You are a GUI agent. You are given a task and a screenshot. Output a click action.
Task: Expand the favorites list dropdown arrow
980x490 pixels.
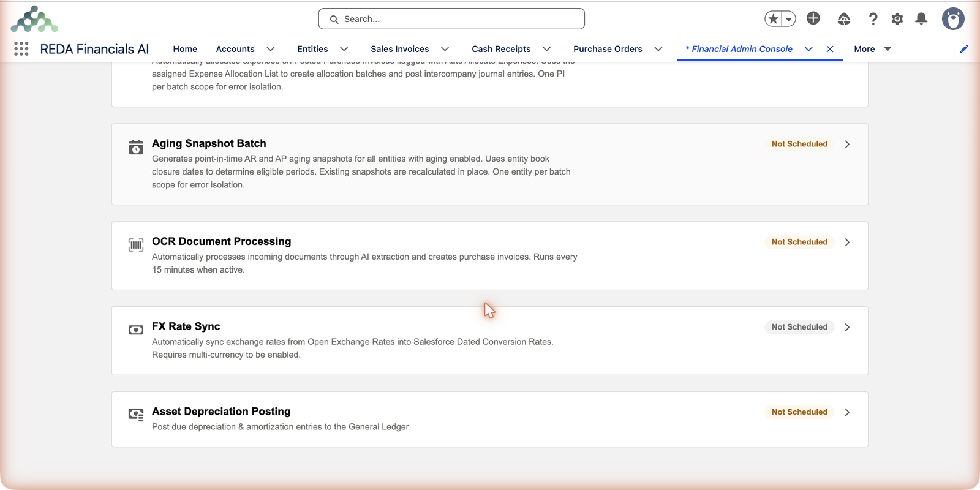point(789,19)
